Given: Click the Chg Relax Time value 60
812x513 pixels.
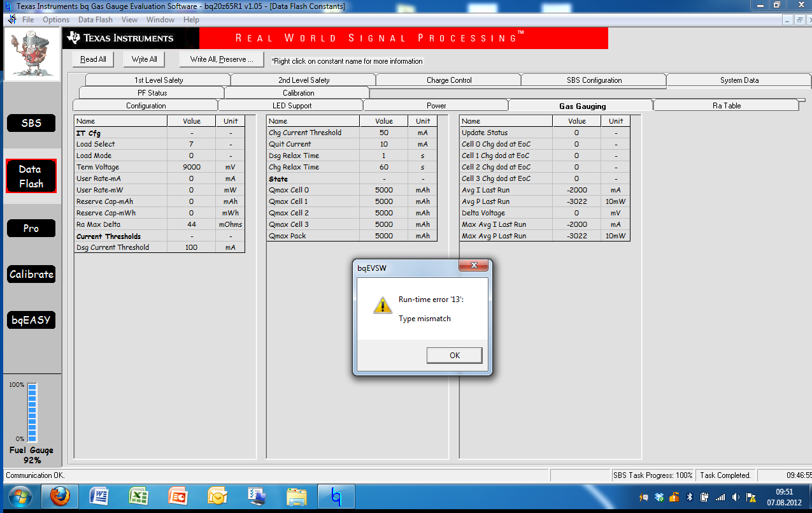Looking at the screenshot, I should pos(384,167).
